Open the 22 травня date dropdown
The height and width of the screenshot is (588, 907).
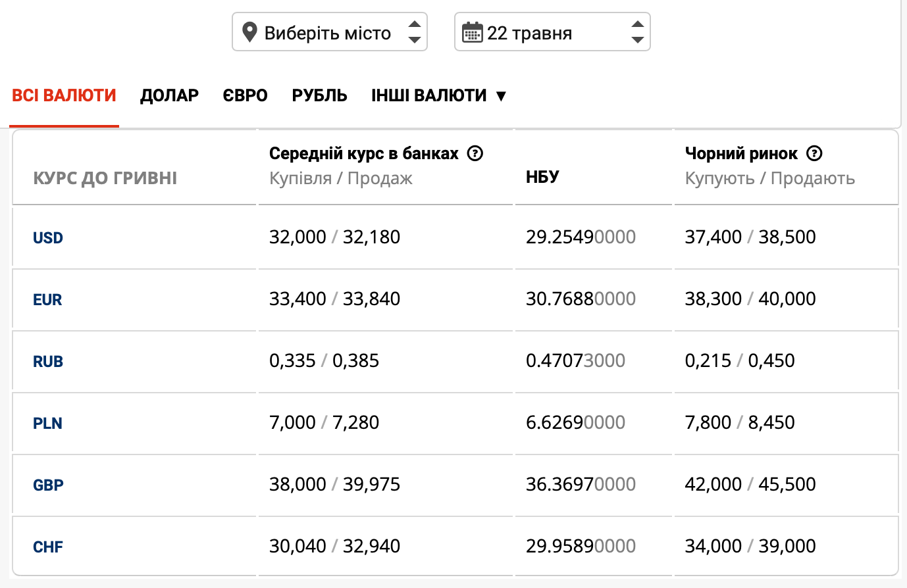click(552, 32)
